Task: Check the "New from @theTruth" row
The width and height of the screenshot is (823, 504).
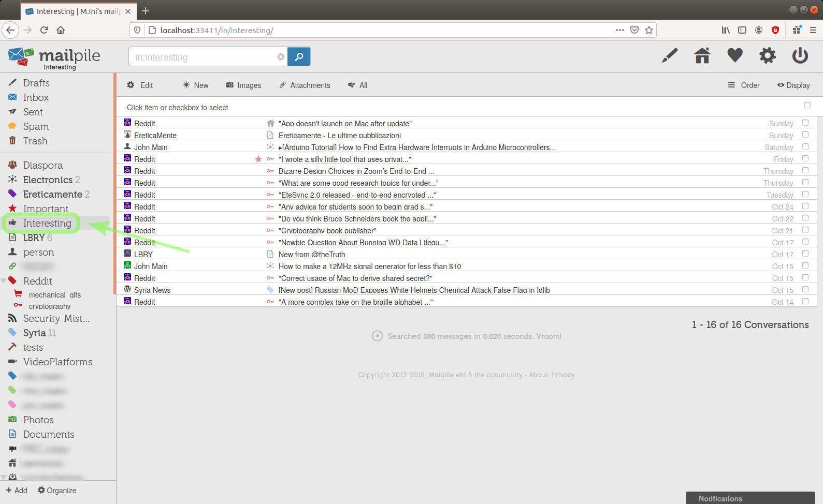Action: [x=805, y=254]
